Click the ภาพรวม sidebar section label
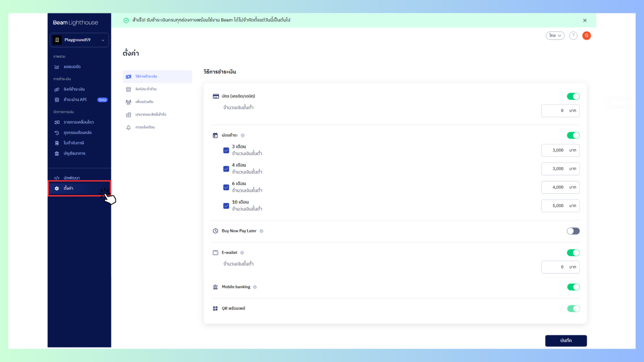 pos(59,57)
